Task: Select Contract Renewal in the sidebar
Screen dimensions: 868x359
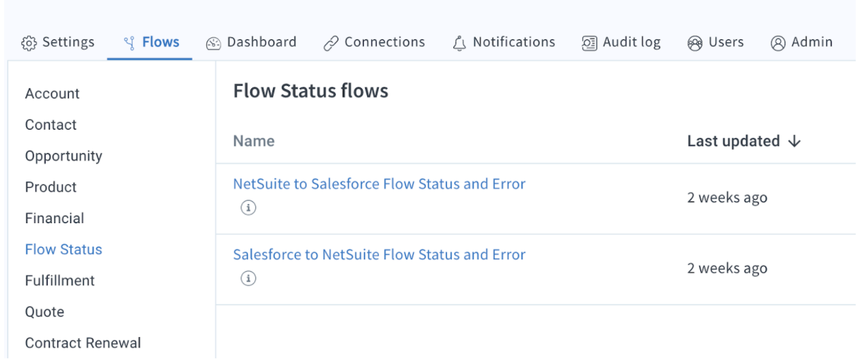Action: pyautogui.click(x=83, y=343)
